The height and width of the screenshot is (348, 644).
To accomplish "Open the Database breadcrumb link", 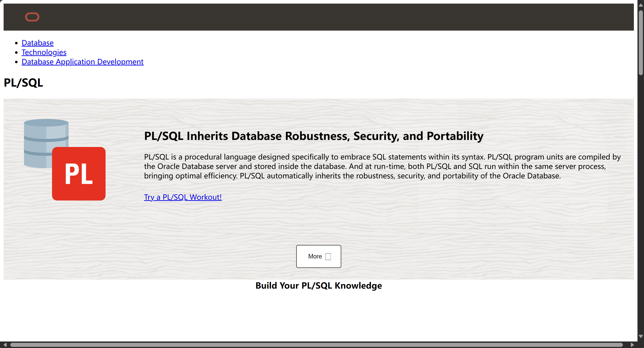I will click(38, 43).
